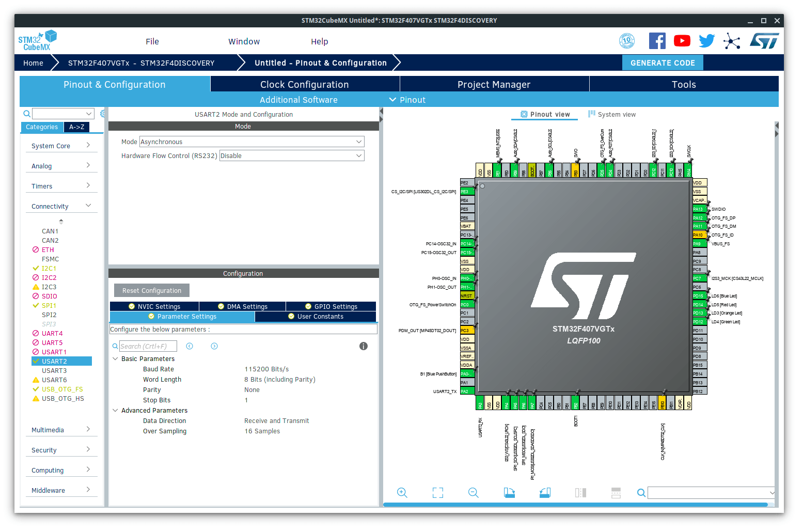
Task: Click the GENERATE CODE button
Action: pyautogui.click(x=662, y=63)
